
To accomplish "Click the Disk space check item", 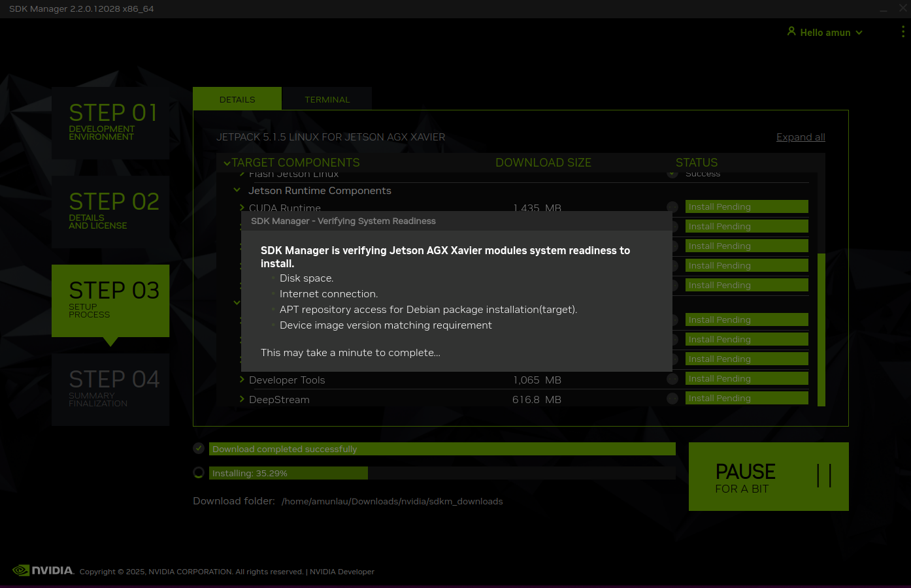I will click(306, 278).
